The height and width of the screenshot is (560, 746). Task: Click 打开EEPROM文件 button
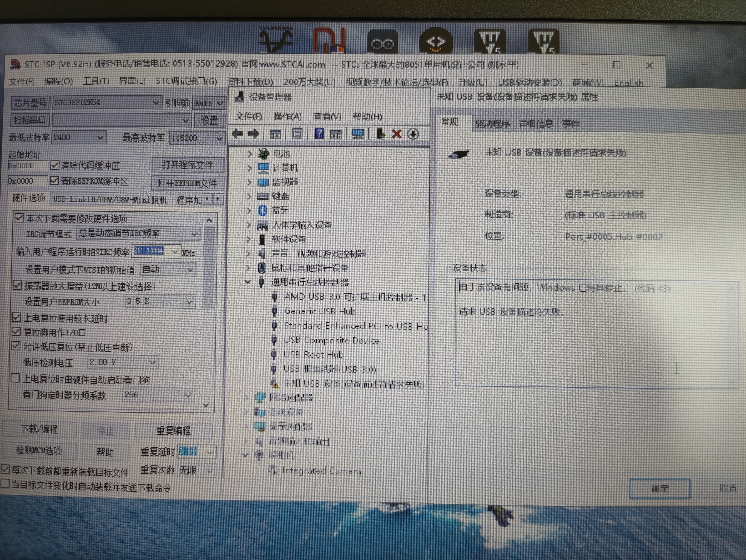(187, 183)
